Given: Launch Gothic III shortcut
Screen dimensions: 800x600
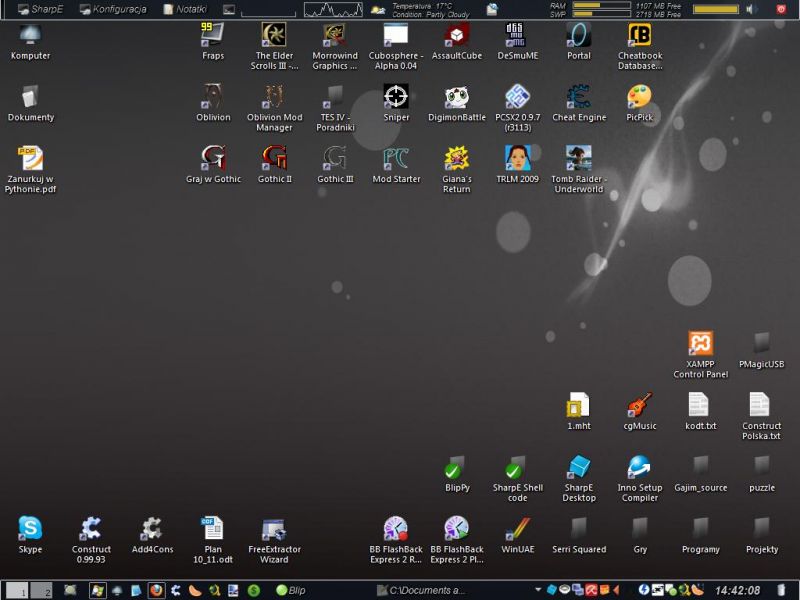Looking at the screenshot, I should click(x=335, y=165).
